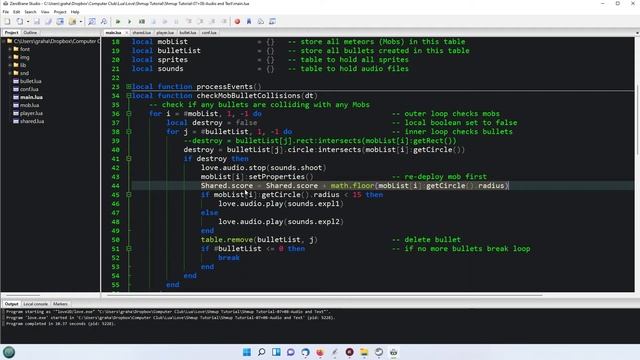The image size is (640, 360).
Task: Open the Help menu
Action: (75, 12)
